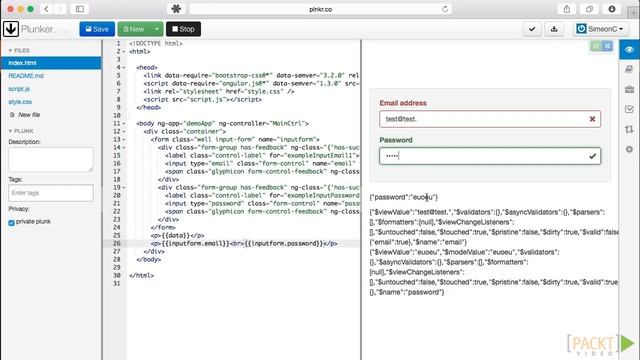640x360 pixels.
Task: Open the packages briefcase panel
Action: pos(629,89)
